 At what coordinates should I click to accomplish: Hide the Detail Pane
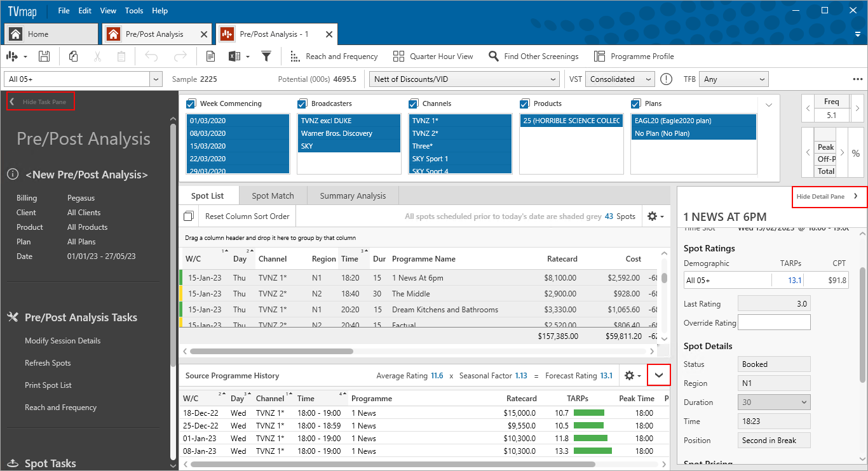click(828, 196)
